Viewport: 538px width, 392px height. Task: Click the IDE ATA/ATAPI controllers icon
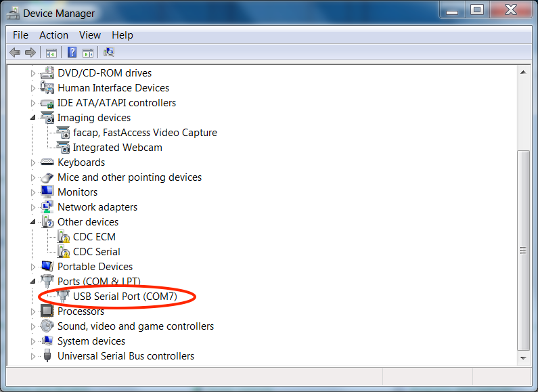coord(47,103)
